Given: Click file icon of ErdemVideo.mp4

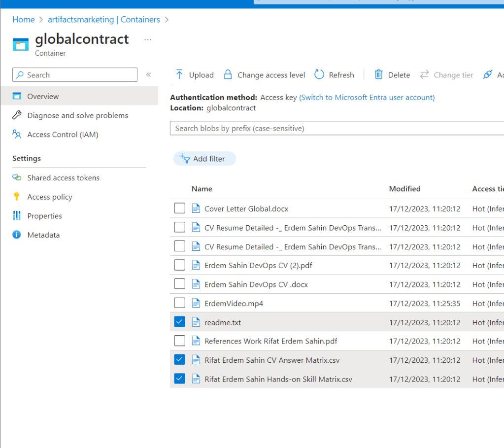Looking at the screenshot, I should pyautogui.click(x=196, y=303).
